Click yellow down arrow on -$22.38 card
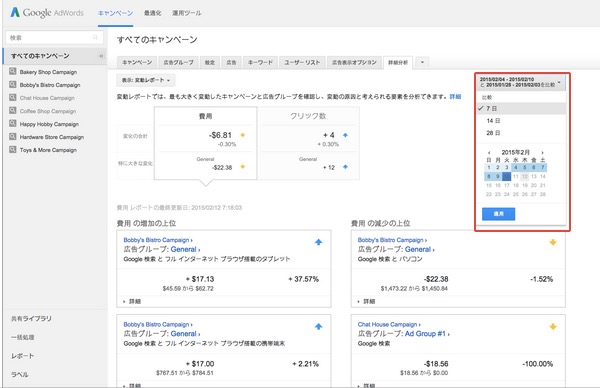The width and height of the screenshot is (600, 388). click(x=553, y=242)
